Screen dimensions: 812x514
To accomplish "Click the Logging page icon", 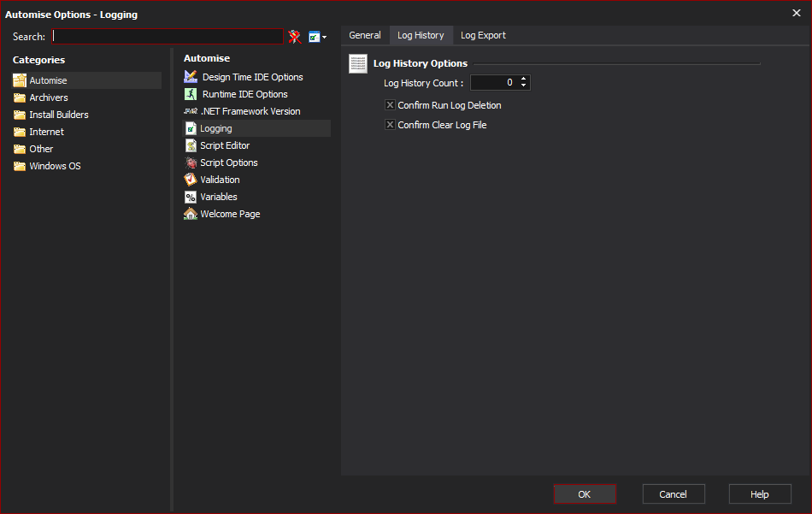I will tap(191, 128).
